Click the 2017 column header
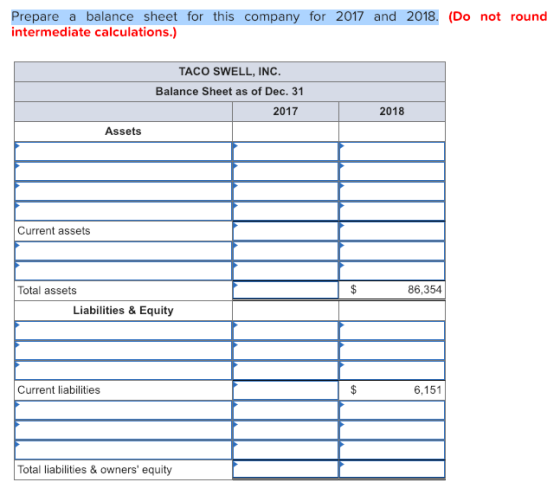The image size is (560, 495). [285, 111]
